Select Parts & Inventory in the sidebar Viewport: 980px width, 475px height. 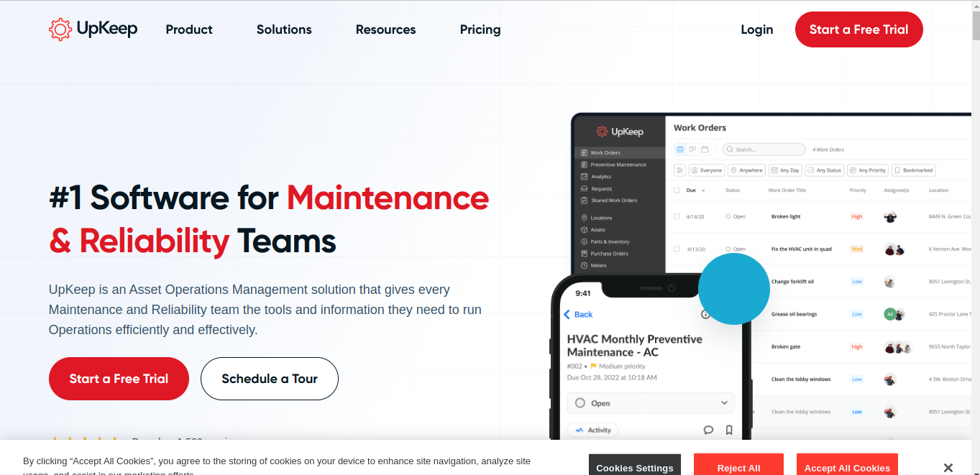610,242
